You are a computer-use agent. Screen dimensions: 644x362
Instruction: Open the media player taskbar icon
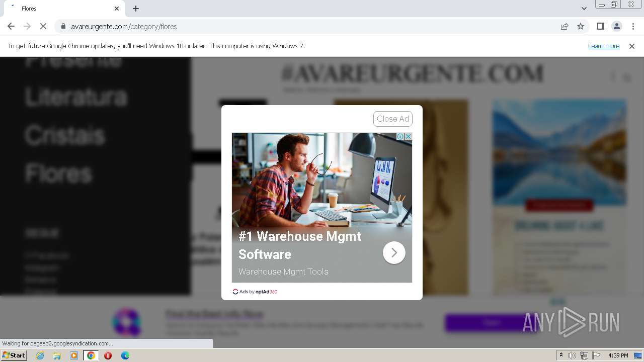coord(74,355)
